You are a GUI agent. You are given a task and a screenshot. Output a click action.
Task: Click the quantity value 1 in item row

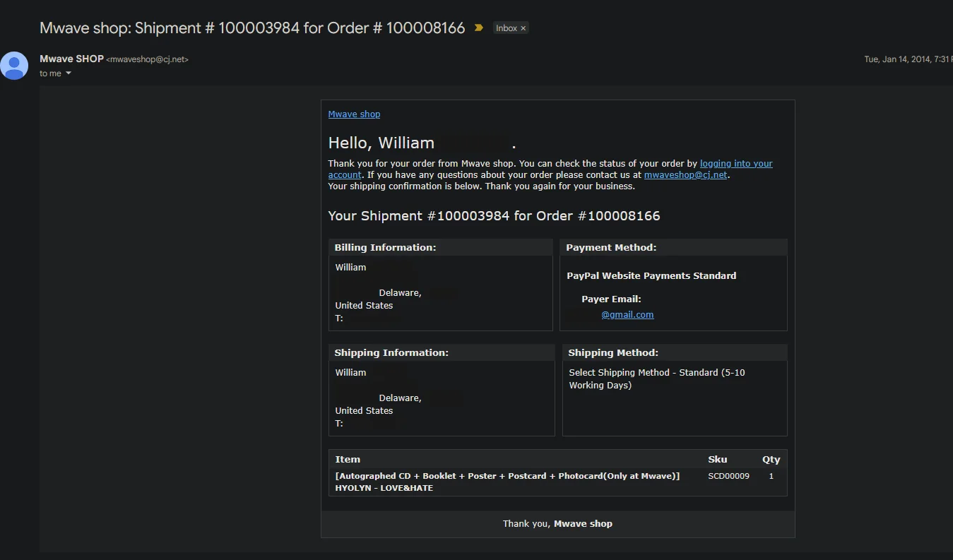[771, 476]
